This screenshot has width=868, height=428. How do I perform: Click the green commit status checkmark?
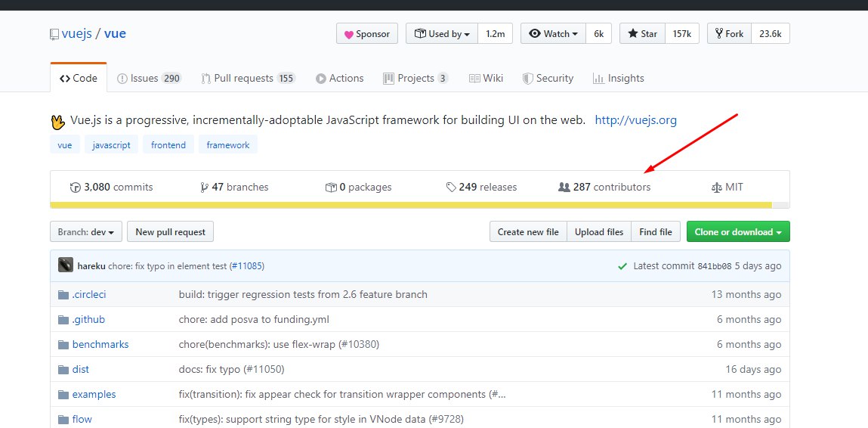(x=622, y=266)
